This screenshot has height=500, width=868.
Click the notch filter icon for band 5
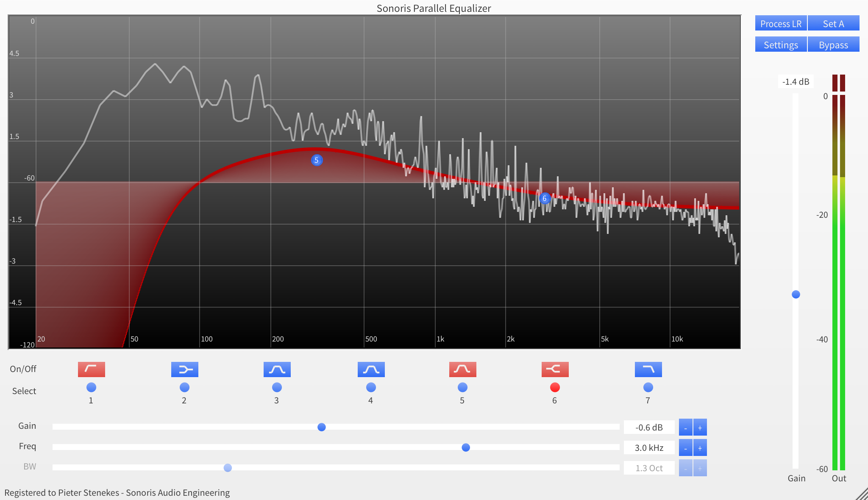point(462,368)
